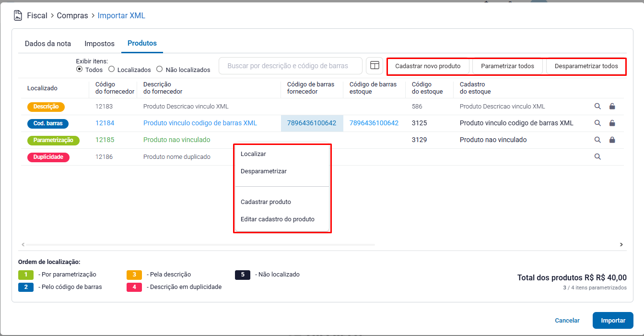
Task: Choose Desparametrizar from the context menu
Action: point(264,171)
